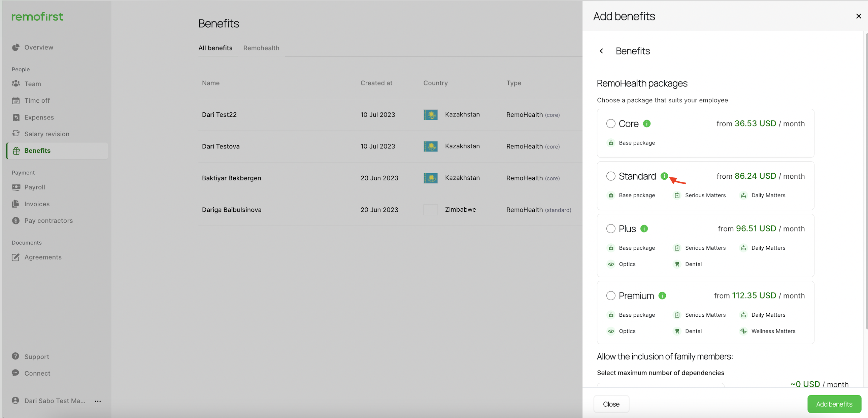868x418 pixels.
Task: Select the Core package radio button
Action: point(610,124)
